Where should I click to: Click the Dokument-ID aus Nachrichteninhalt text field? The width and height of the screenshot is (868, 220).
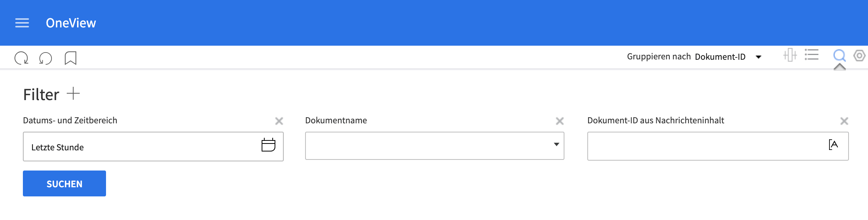[706, 146]
